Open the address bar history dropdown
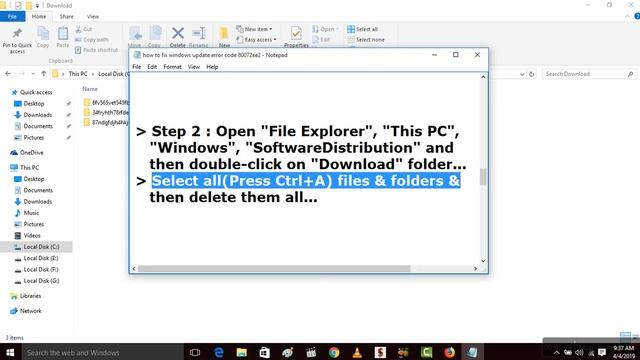 tap(522, 74)
